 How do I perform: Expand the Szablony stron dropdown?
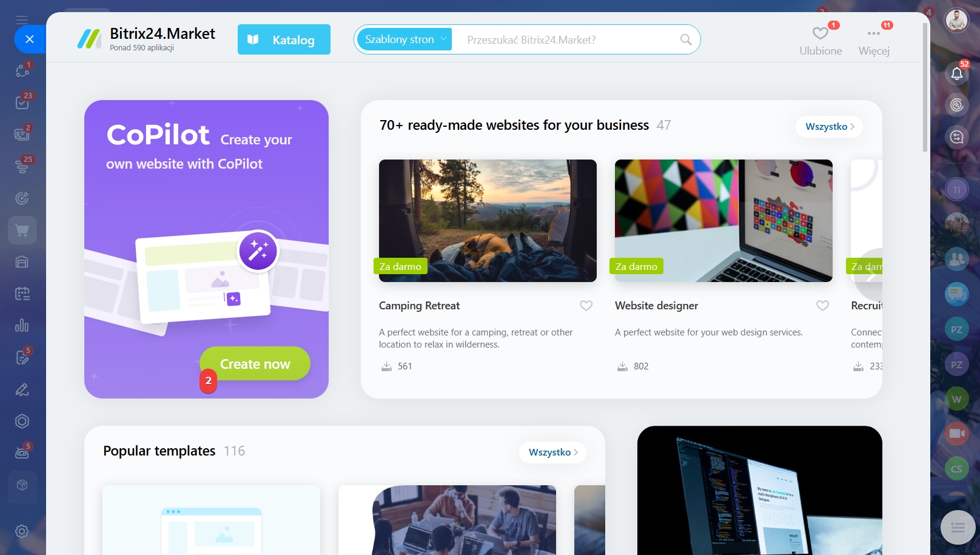[x=404, y=39]
